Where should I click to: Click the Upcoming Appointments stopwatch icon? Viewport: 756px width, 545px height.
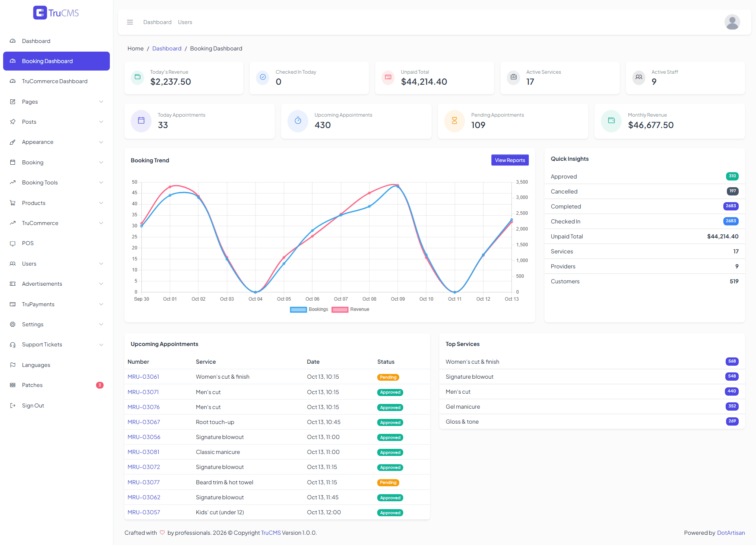pyautogui.click(x=298, y=121)
